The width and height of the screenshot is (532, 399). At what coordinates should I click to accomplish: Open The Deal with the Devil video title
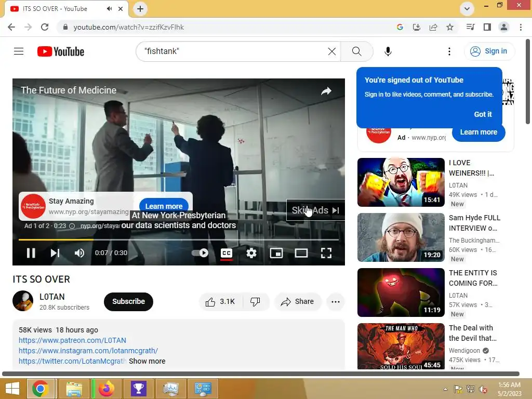(473, 333)
